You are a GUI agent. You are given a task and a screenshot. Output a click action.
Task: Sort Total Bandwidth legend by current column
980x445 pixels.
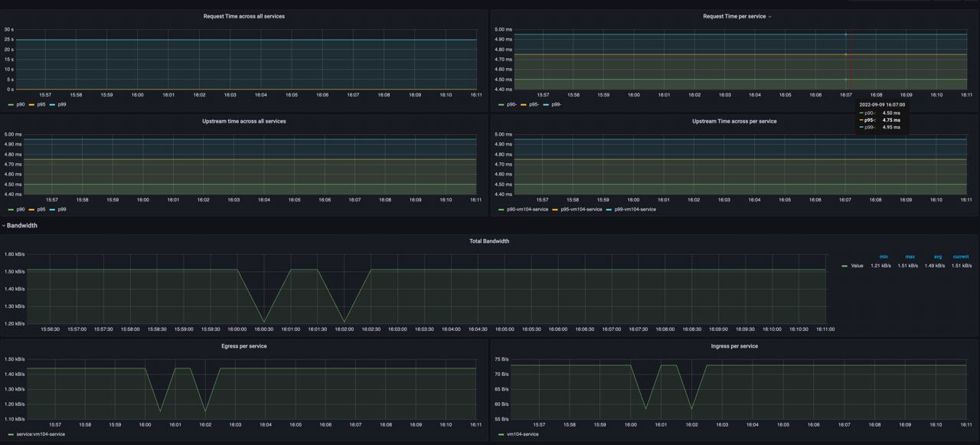tap(961, 257)
